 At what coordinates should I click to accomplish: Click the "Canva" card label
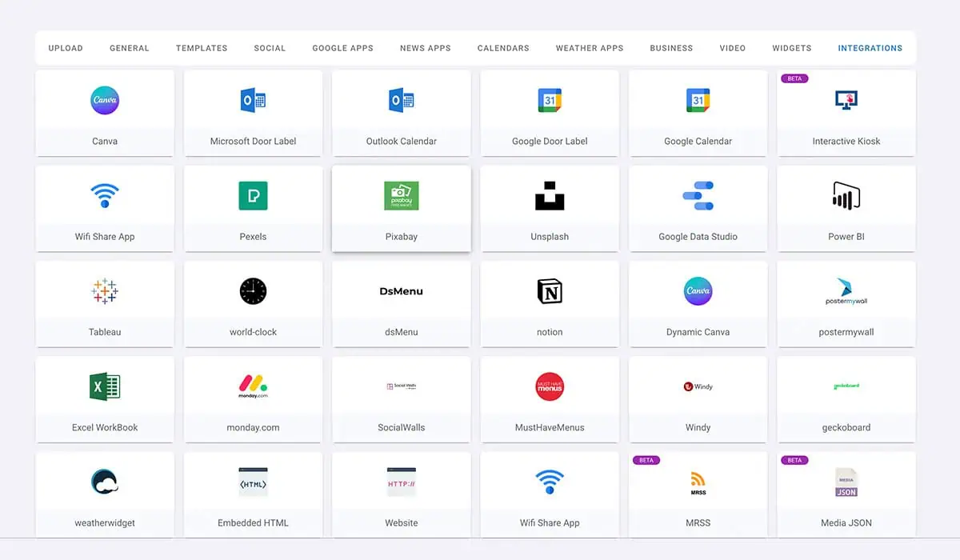click(x=105, y=142)
